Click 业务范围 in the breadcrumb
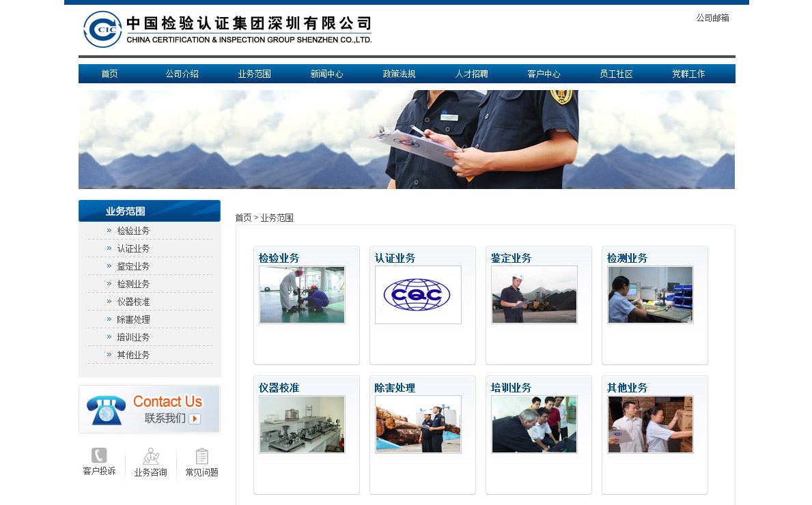 click(277, 218)
